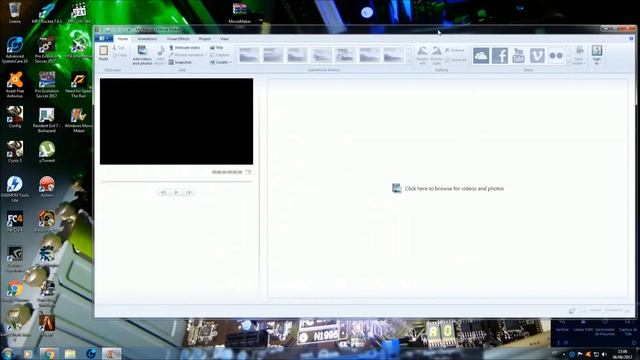Switch to the View tab

(224, 39)
